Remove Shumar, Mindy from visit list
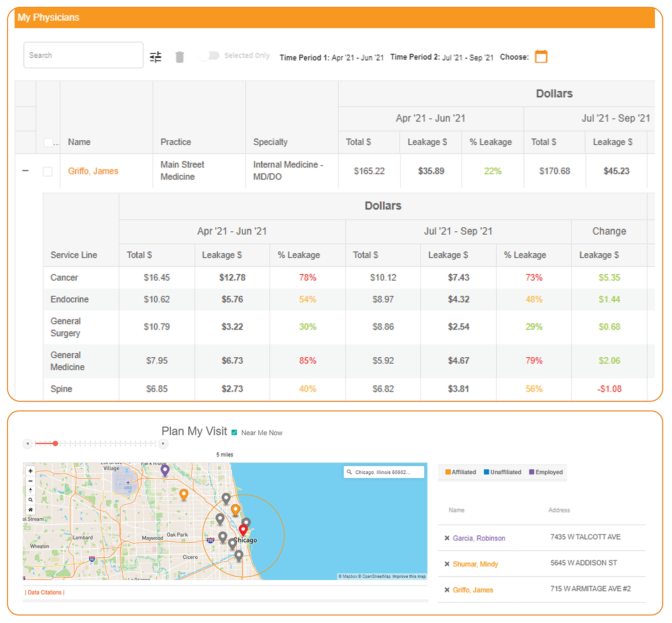Image resolution: width=672 pixels, height=623 pixels. 447,564
